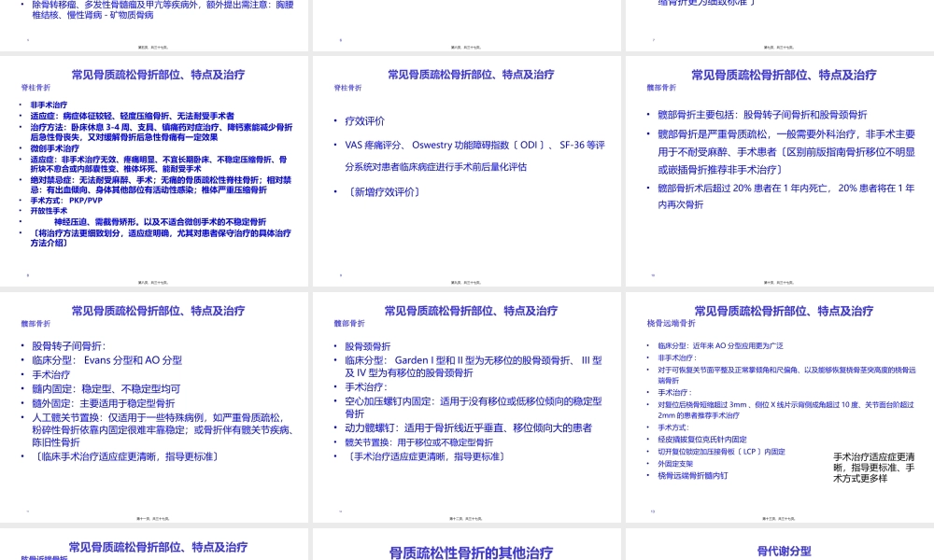Click the 空心加压螺钉内固定 bullet
This screenshot has height=560, width=934.
pyautogui.click(x=474, y=407)
